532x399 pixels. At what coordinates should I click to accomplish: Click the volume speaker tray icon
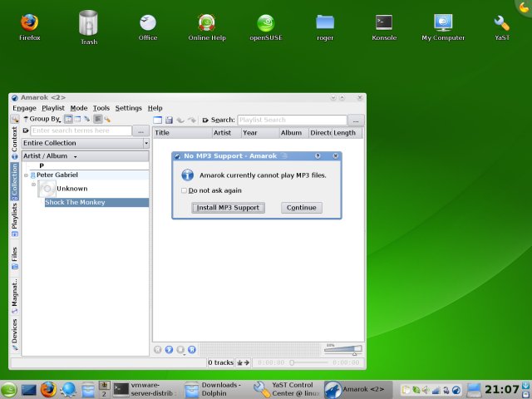point(426,390)
